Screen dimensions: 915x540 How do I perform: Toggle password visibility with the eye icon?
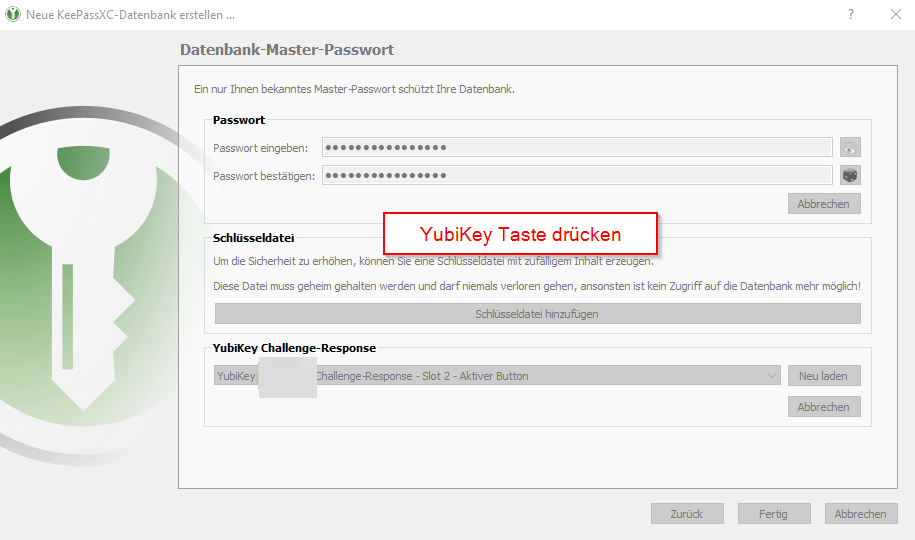pyautogui.click(x=850, y=148)
